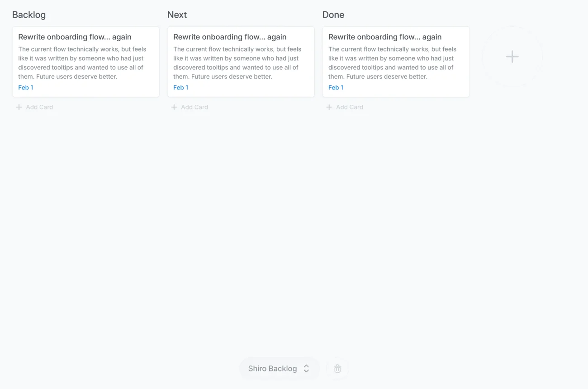Click the plus icon to add a new column

coord(512,56)
